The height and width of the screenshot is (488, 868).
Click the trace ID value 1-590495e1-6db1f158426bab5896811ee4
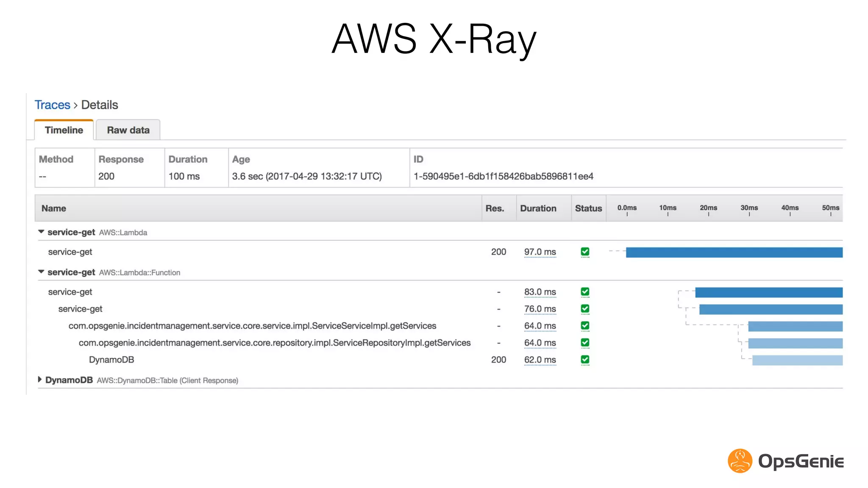504,176
